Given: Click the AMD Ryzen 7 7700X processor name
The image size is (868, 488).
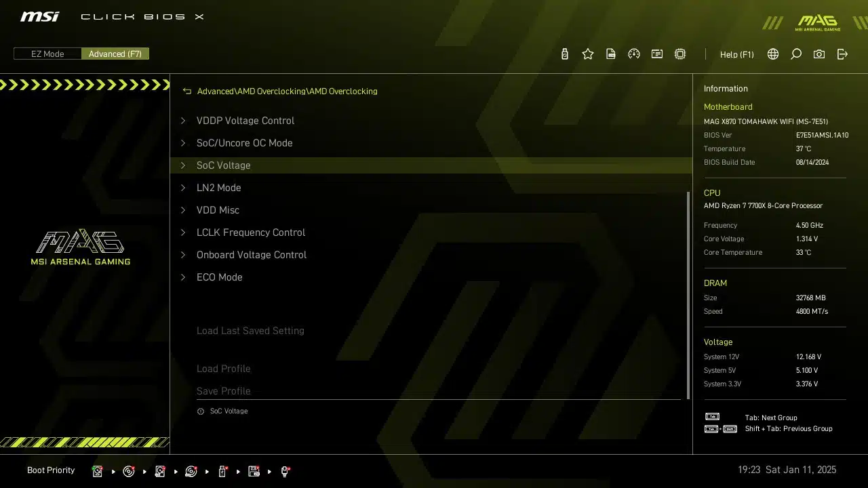Looking at the screenshot, I should (x=763, y=205).
